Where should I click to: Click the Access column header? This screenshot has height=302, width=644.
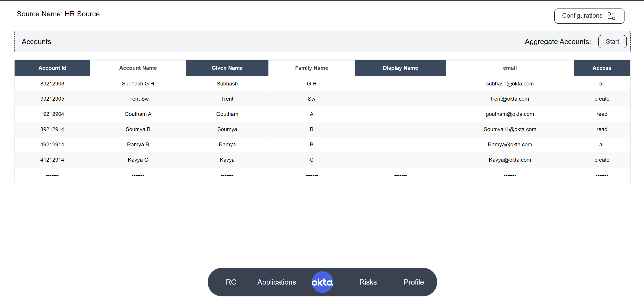click(601, 68)
